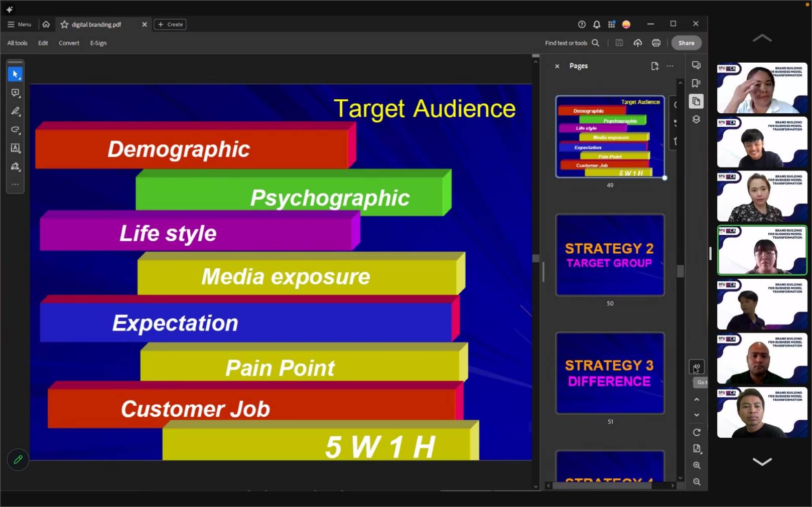Open the Layers panel icon
812x507 pixels.
696,119
